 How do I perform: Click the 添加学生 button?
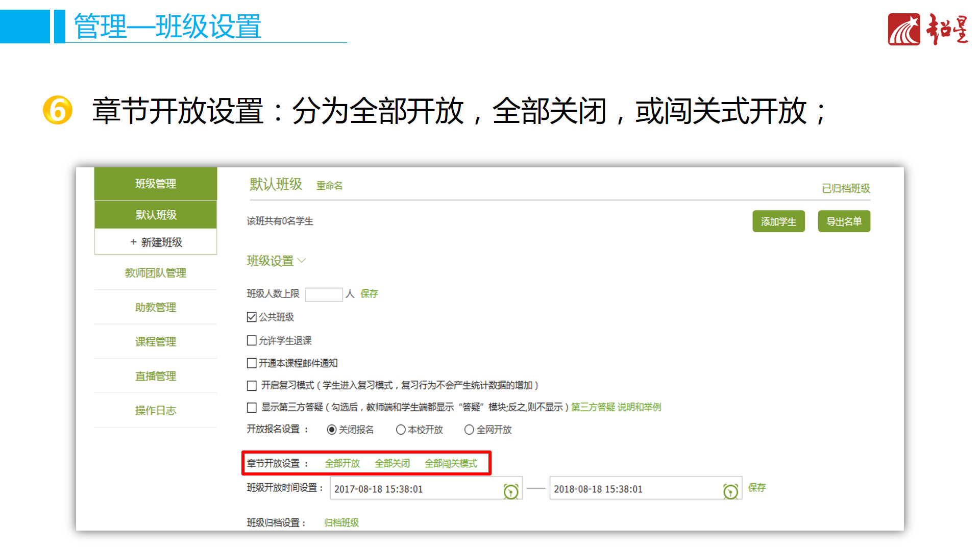click(778, 221)
